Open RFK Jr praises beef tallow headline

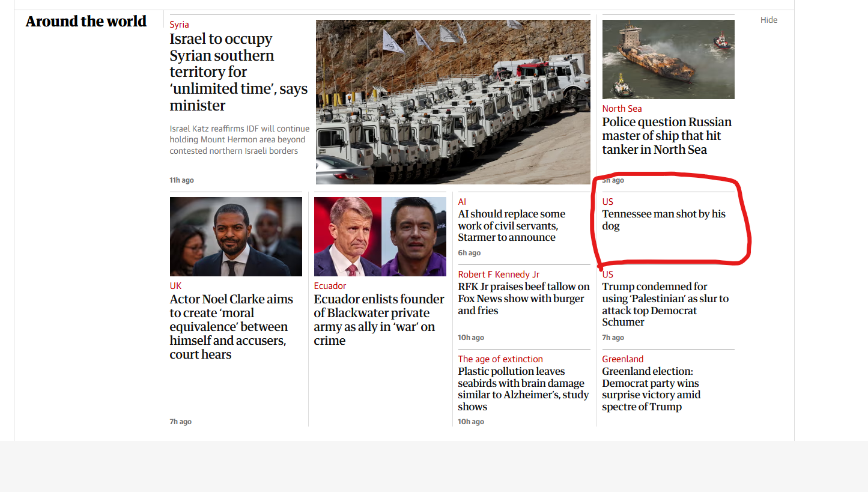point(524,299)
